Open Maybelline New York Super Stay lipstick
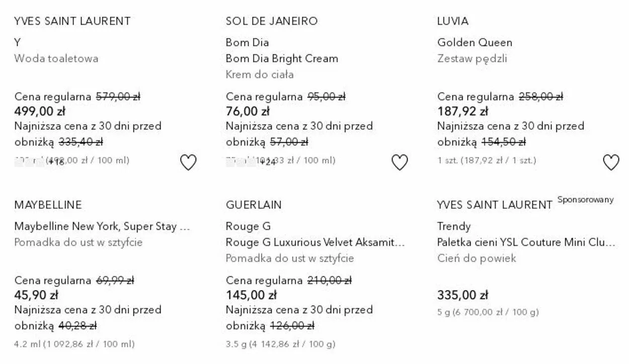This screenshot has width=629, height=364. pyautogui.click(x=102, y=226)
